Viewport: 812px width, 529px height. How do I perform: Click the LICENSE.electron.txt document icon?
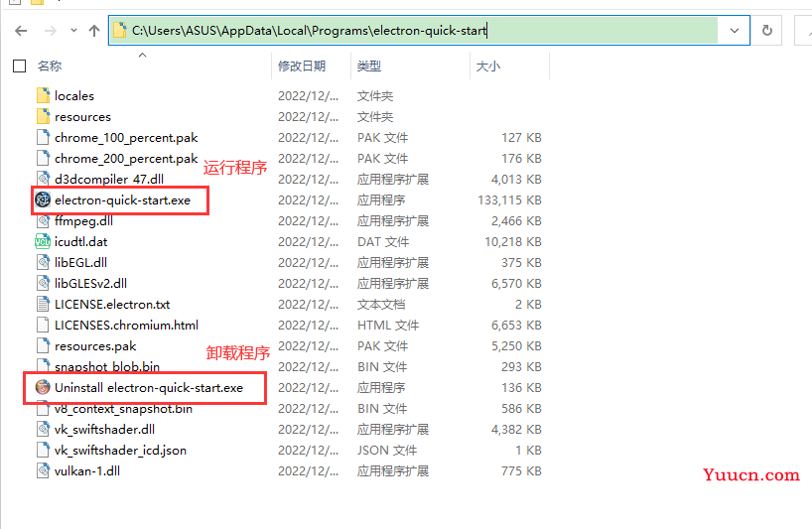[x=44, y=304]
